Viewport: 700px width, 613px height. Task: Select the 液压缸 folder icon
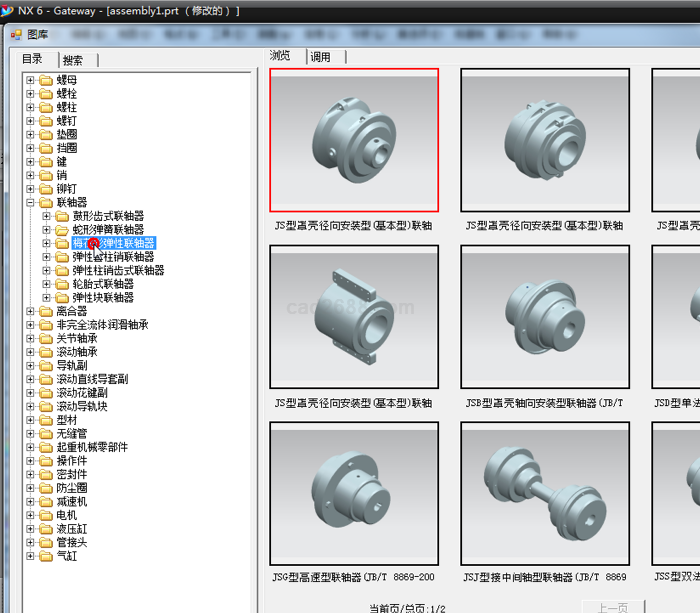click(46, 529)
